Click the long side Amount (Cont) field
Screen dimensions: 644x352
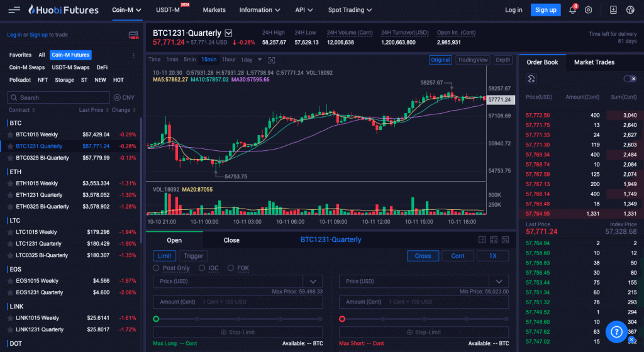pyautogui.click(x=238, y=302)
